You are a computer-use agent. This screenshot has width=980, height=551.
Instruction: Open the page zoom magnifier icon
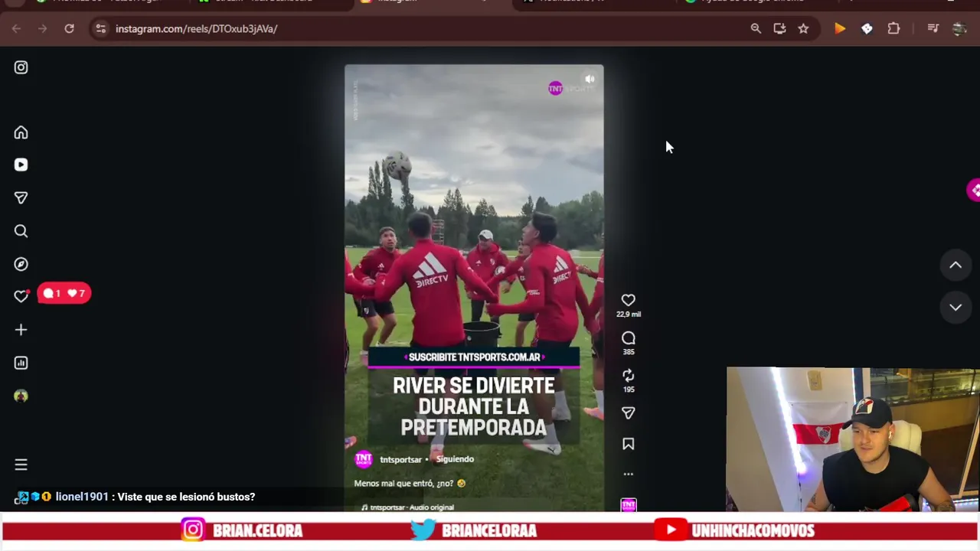[756, 28]
